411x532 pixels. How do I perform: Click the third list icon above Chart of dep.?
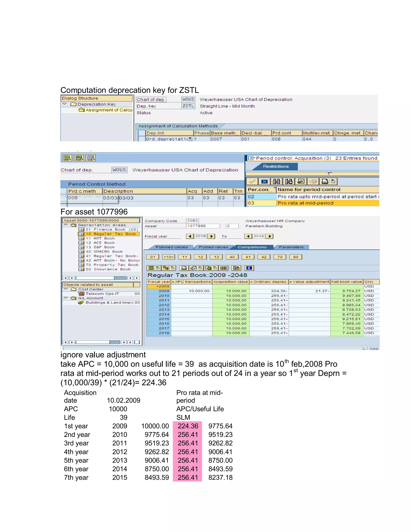point(91,158)
